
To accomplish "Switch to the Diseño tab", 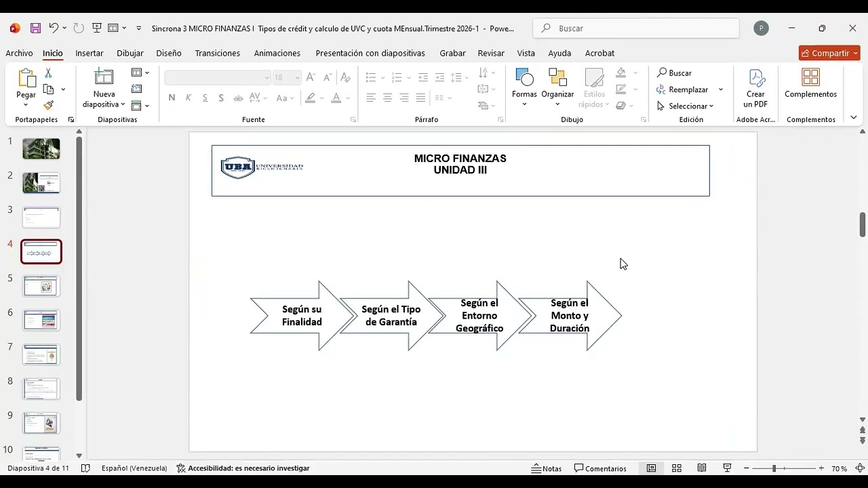I will tap(169, 53).
